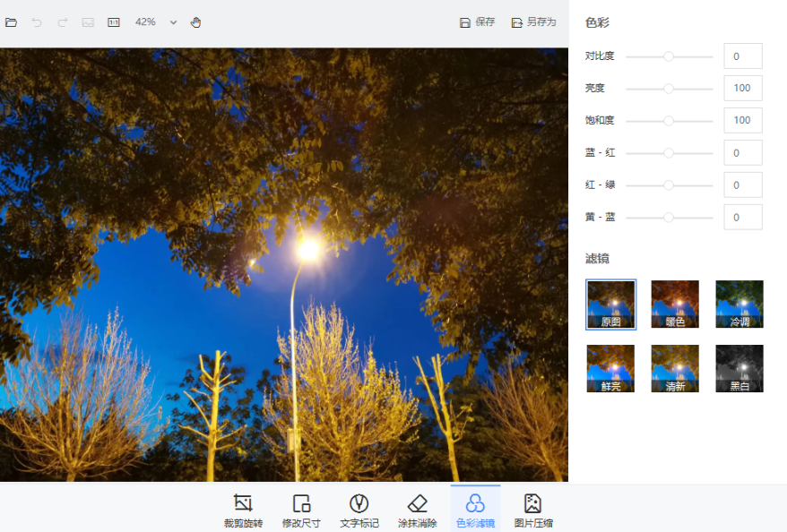Open the 图片压缩 image compression tool
The image size is (787, 532).
533,510
